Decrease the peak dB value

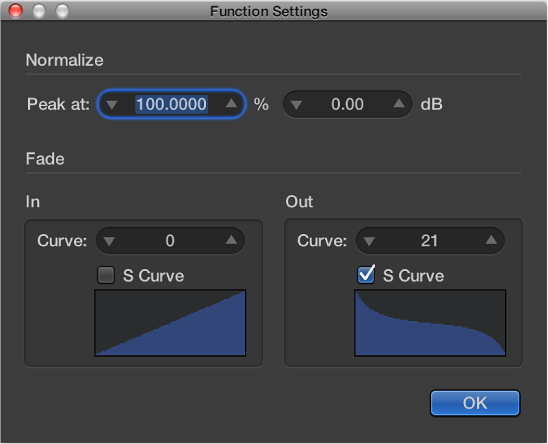point(296,105)
